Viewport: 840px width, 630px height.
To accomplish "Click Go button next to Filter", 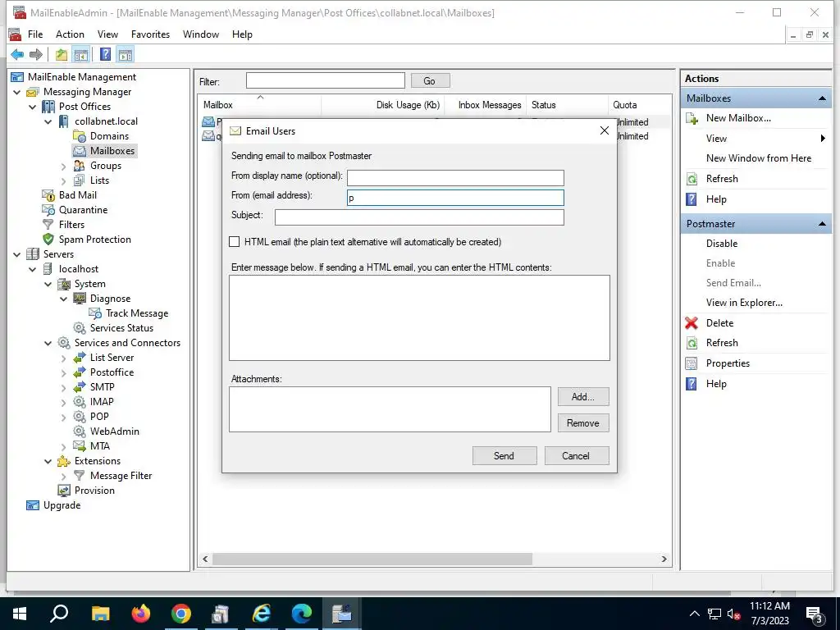I will 430,81.
